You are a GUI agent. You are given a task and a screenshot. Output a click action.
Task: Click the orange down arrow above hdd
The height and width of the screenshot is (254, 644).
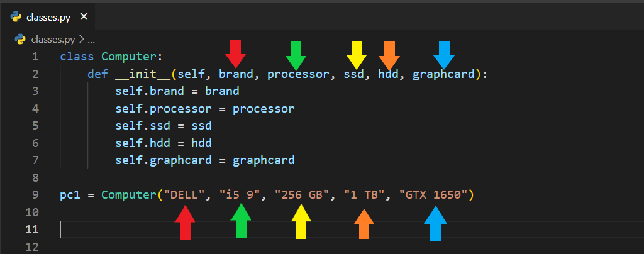point(389,55)
